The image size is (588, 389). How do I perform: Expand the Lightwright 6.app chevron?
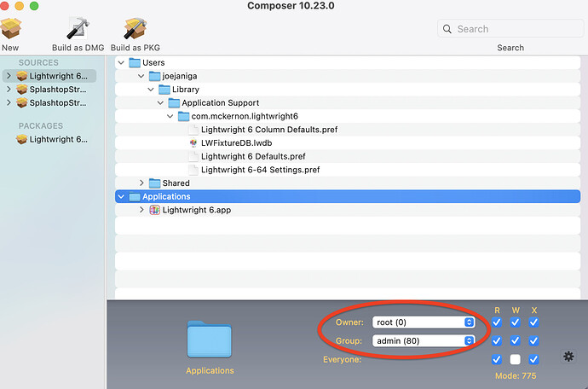pyautogui.click(x=141, y=210)
